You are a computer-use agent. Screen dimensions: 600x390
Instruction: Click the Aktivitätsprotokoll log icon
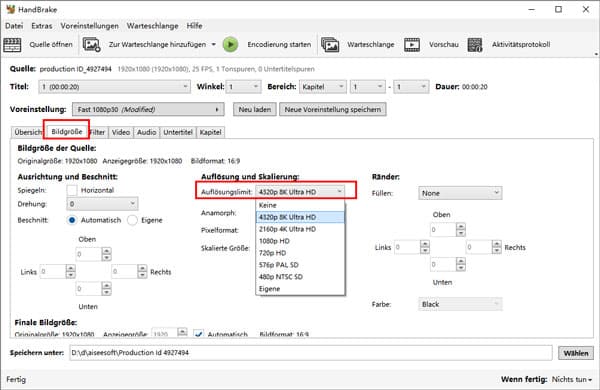[x=475, y=45]
